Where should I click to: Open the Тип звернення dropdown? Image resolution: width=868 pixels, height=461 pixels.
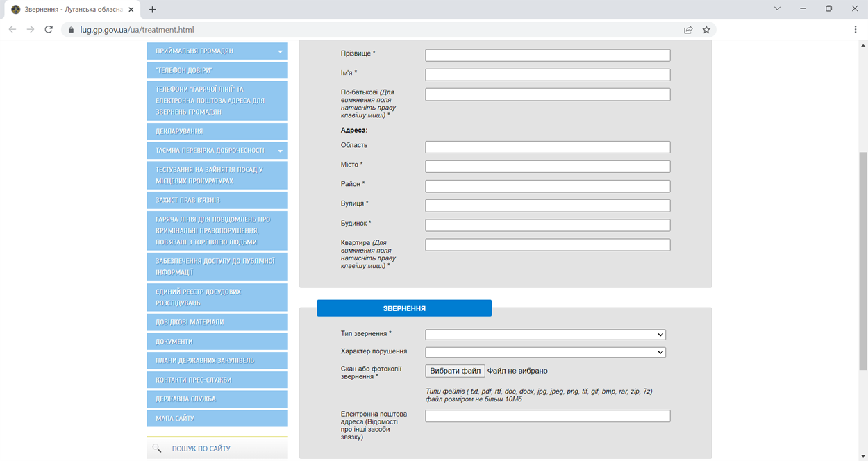(x=546, y=335)
